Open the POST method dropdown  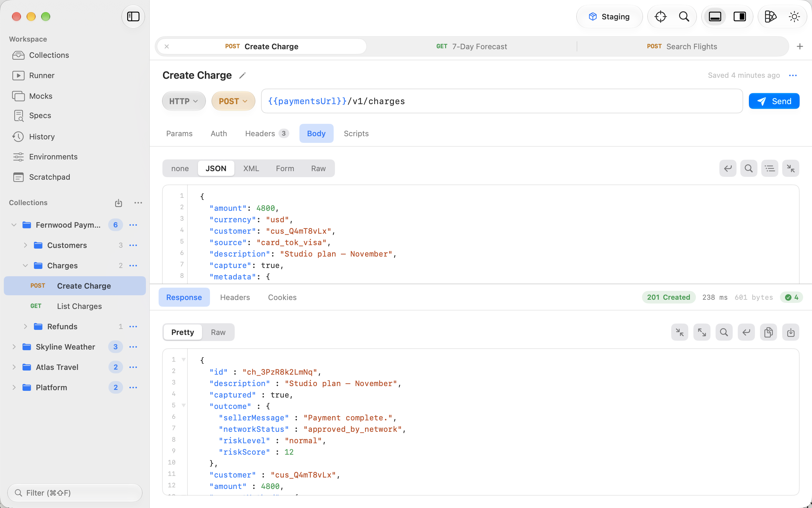coord(233,101)
